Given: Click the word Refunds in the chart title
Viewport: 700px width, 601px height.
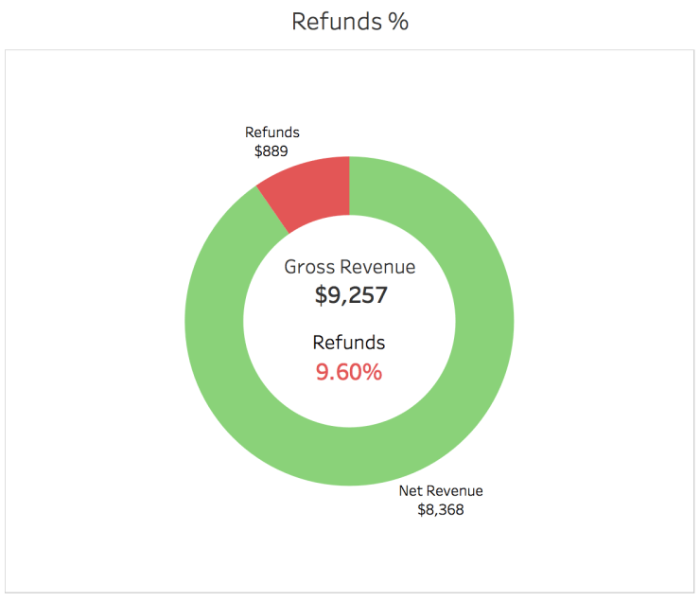Looking at the screenshot, I should (x=336, y=22).
